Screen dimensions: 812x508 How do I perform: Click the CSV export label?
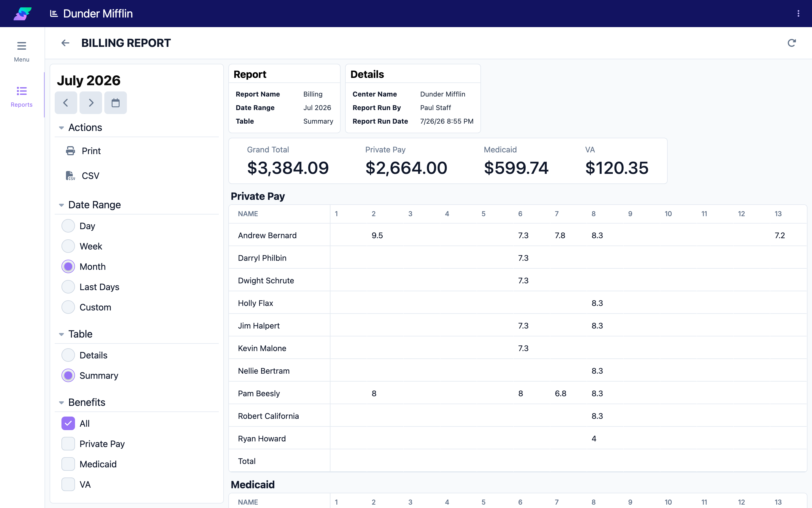point(90,176)
